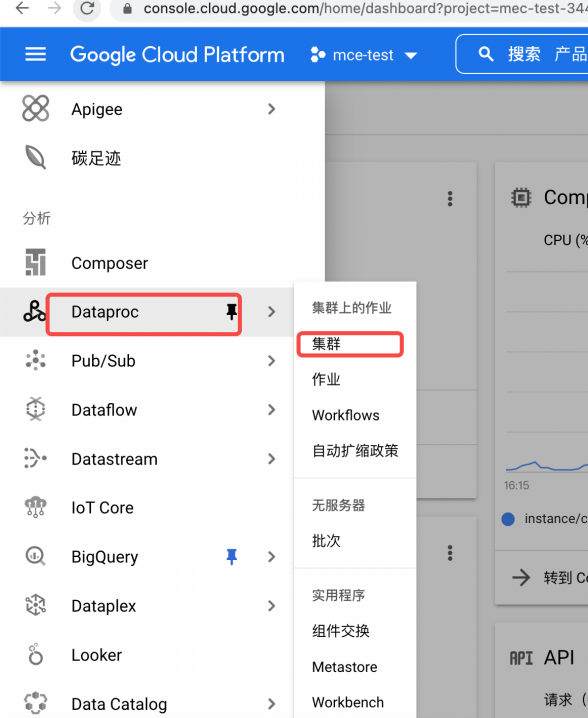Image resolution: width=588 pixels, height=718 pixels.
Task: Click the Data Catalog icon
Action: click(35, 703)
